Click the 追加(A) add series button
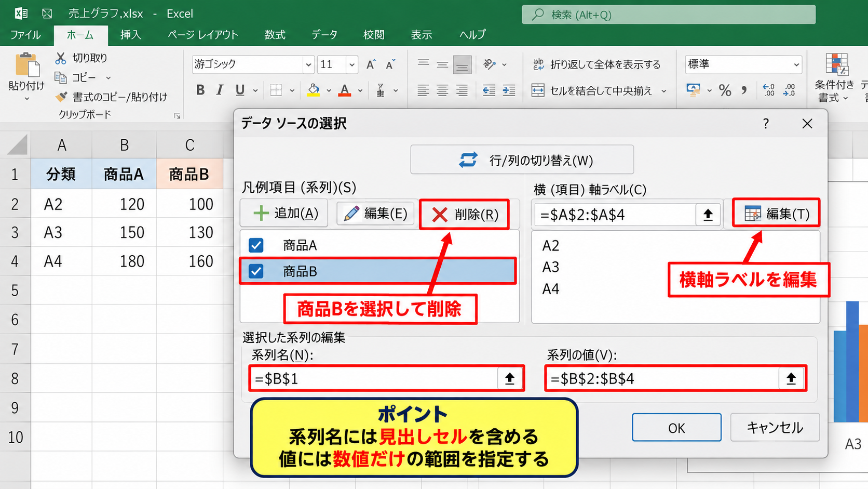This screenshot has height=489, width=868. pos(284,213)
